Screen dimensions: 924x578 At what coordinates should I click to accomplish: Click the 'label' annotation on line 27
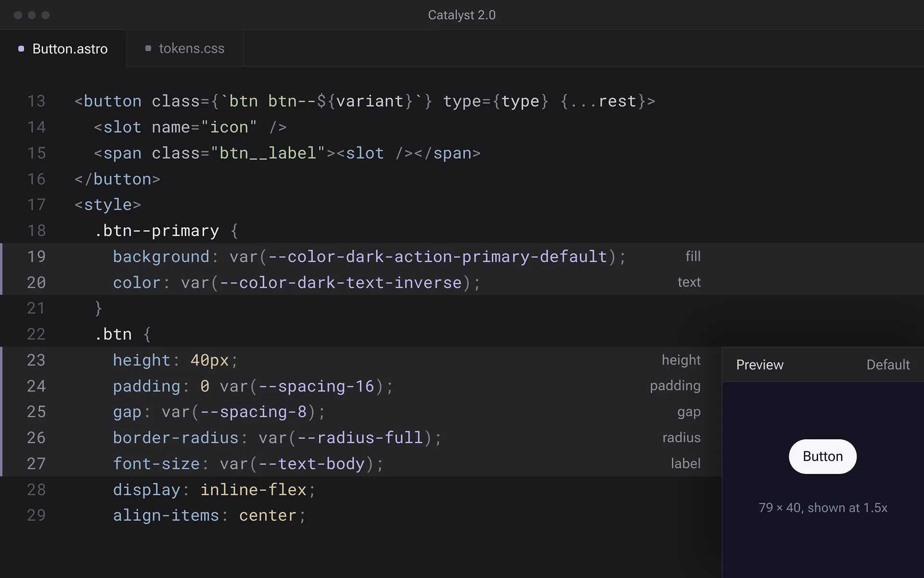[686, 463]
